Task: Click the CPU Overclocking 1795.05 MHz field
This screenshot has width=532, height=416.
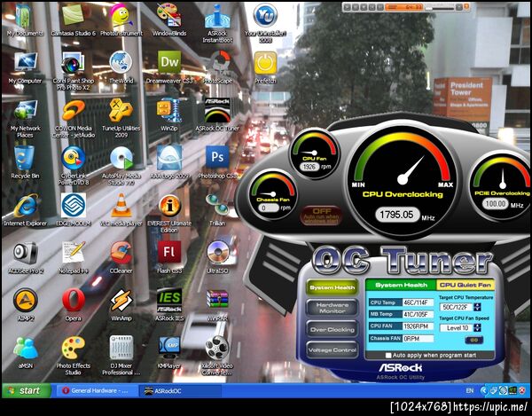Action: (x=396, y=215)
